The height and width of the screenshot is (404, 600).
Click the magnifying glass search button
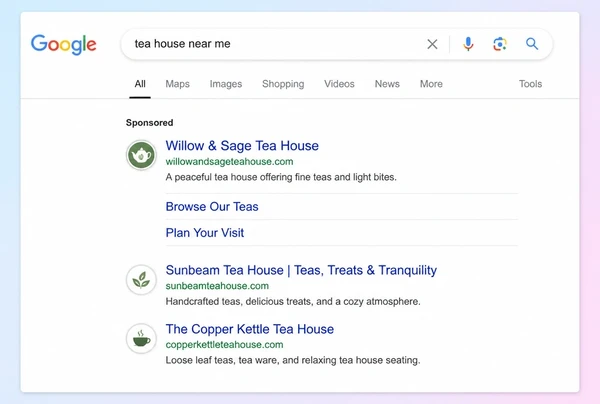(532, 44)
